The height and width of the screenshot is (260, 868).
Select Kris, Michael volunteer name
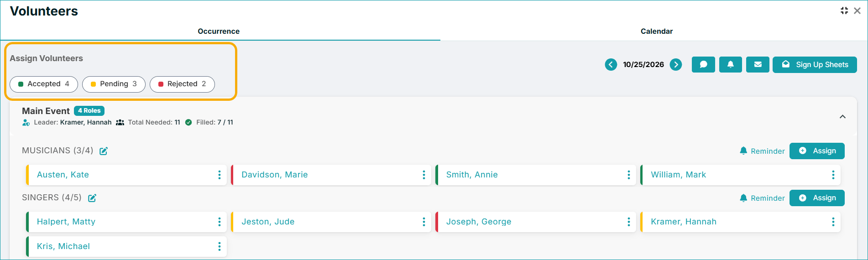[x=63, y=246]
